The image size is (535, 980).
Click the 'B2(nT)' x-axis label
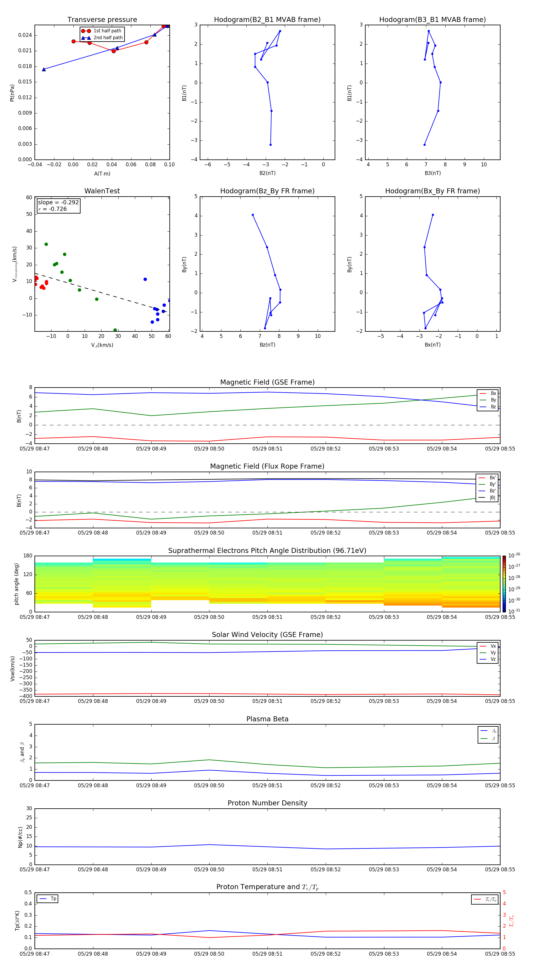(267, 173)
